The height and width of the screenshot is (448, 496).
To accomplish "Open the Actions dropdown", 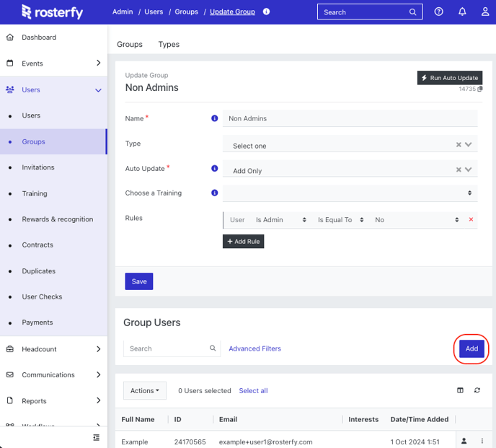I will coord(145,391).
